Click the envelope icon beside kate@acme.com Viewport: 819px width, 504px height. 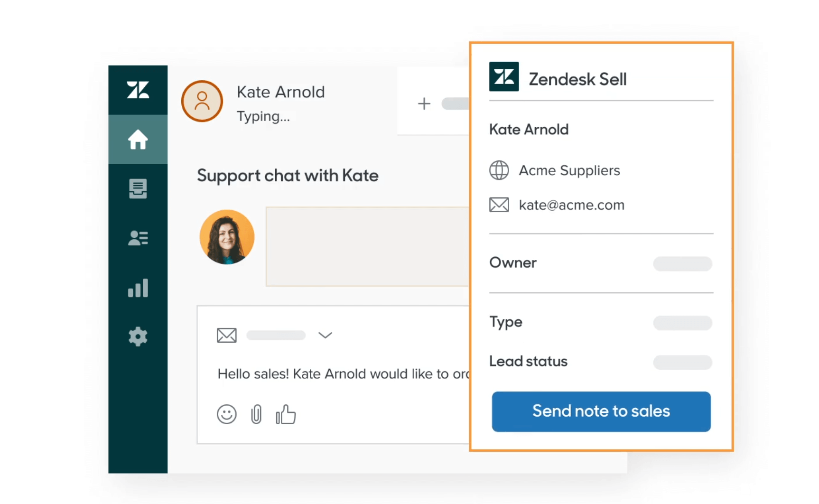click(x=499, y=205)
